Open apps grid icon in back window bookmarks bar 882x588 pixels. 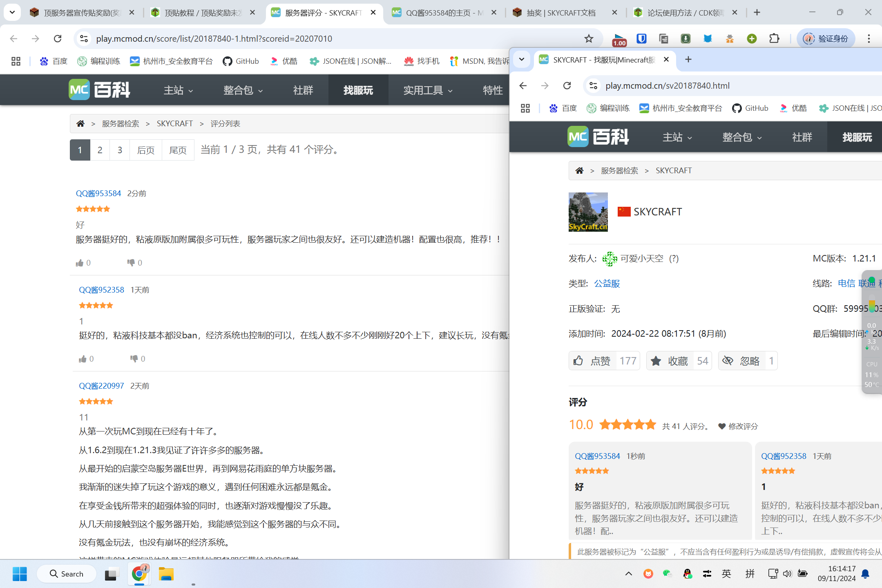(x=16, y=61)
